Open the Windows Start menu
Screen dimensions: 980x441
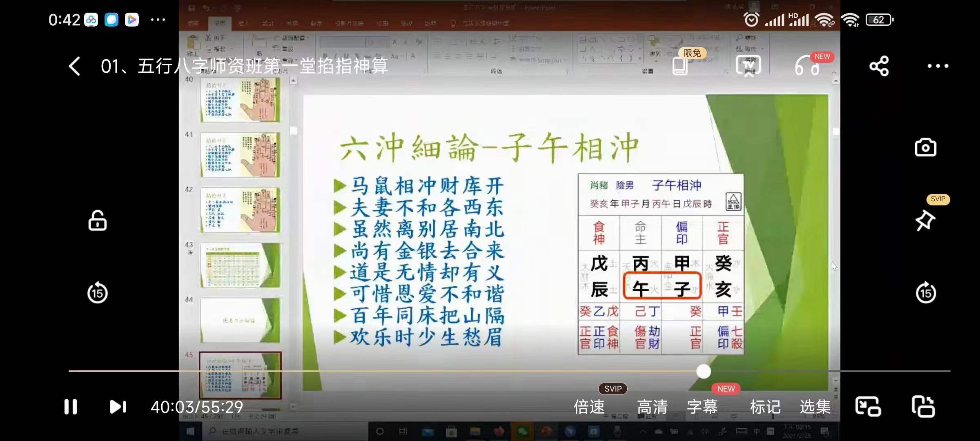189,430
